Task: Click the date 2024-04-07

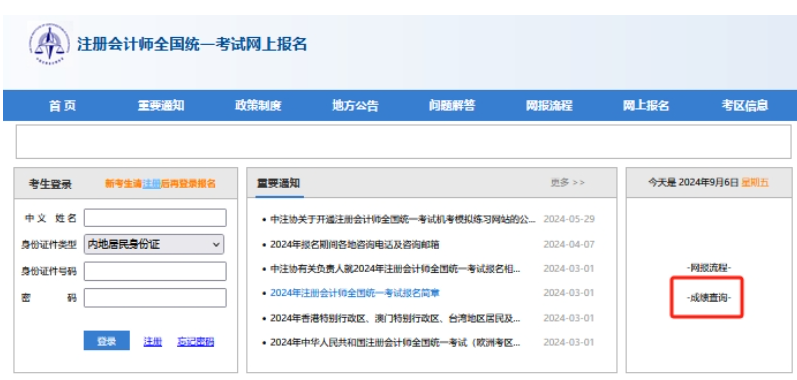Action: pyautogui.click(x=569, y=245)
